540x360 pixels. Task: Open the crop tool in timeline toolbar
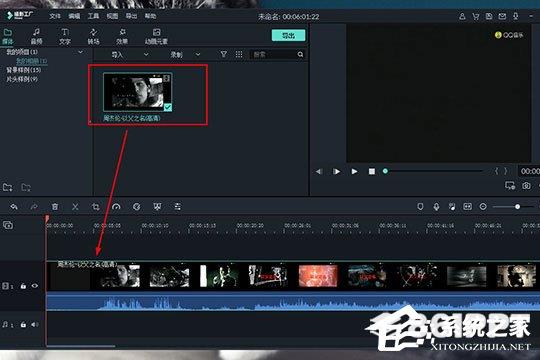point(96,207)
